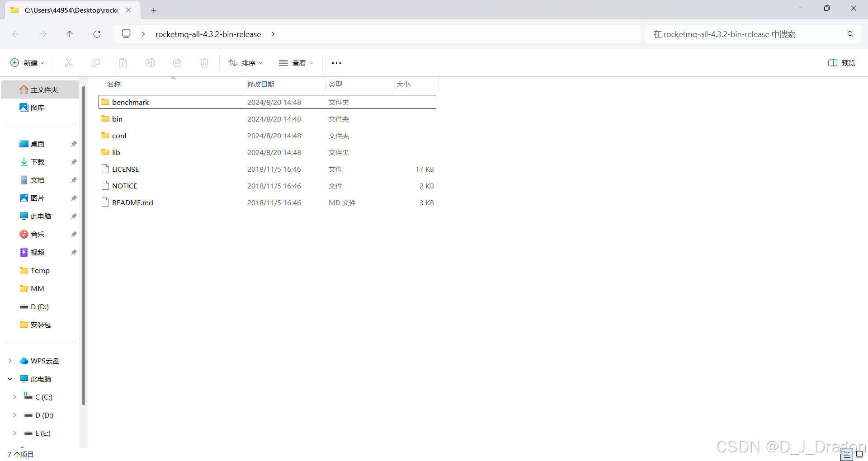This screenshot has width=868, height=461.
Task: Expand the D (D:) drive tree node
Action: (x=14, y=415)
